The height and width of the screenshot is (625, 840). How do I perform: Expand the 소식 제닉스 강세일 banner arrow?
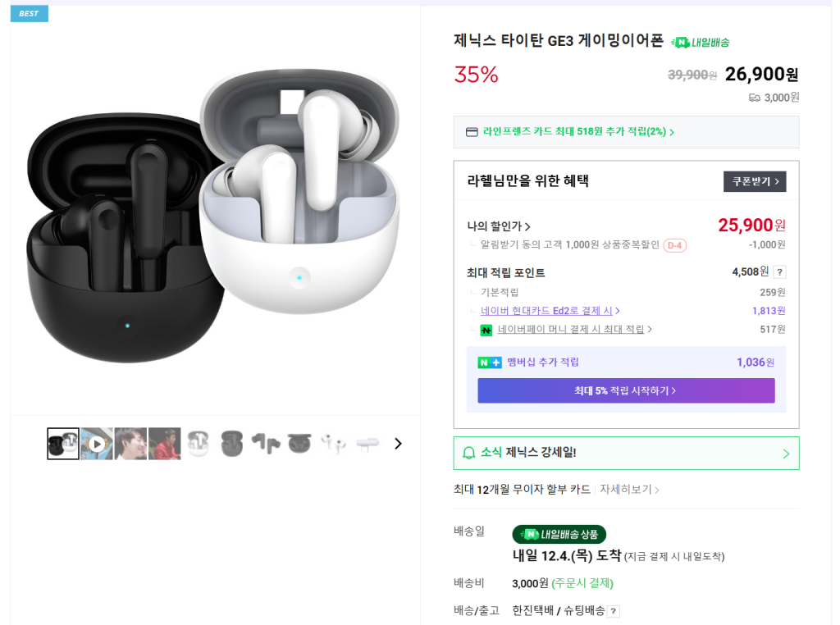point(786,454)
